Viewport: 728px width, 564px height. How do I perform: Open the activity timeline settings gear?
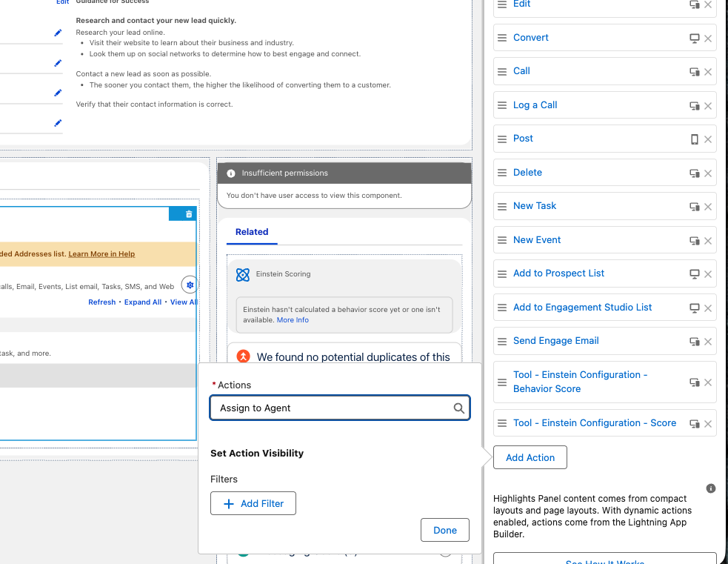click(x=190, y=285)
